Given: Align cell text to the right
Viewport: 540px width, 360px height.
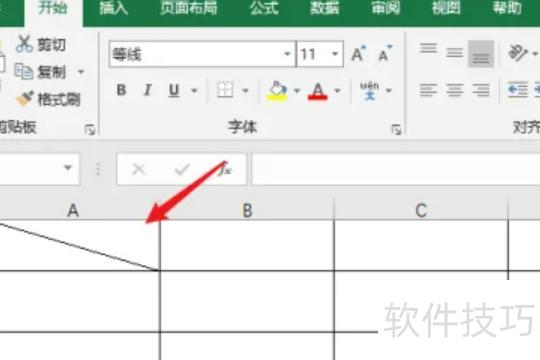Looking at the screenshot, I should click(481, 90).
